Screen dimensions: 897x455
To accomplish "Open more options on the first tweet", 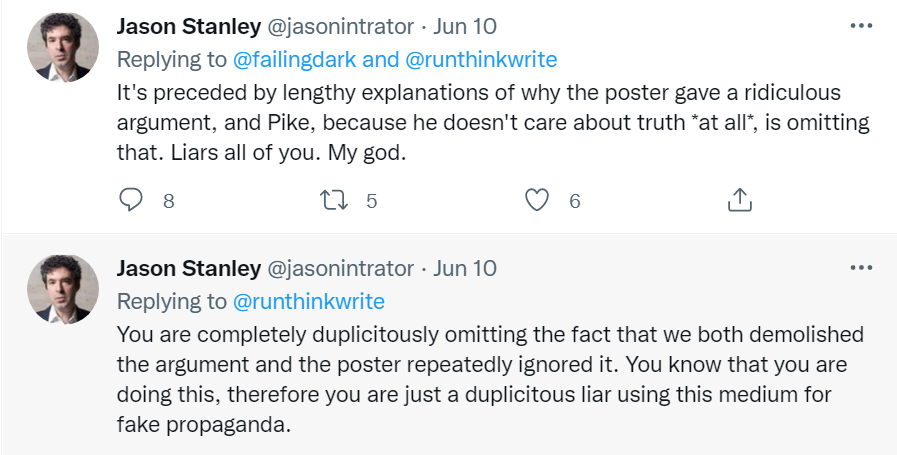I will point(860,25).
